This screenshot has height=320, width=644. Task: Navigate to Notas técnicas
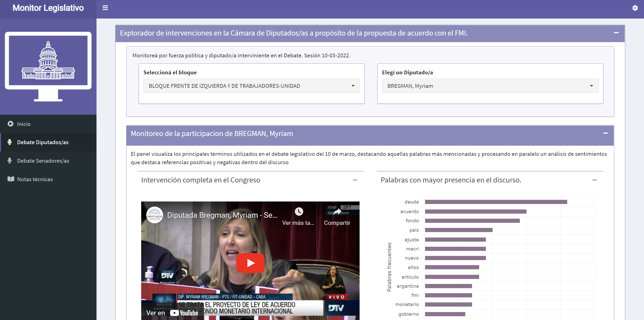[35, 179]
